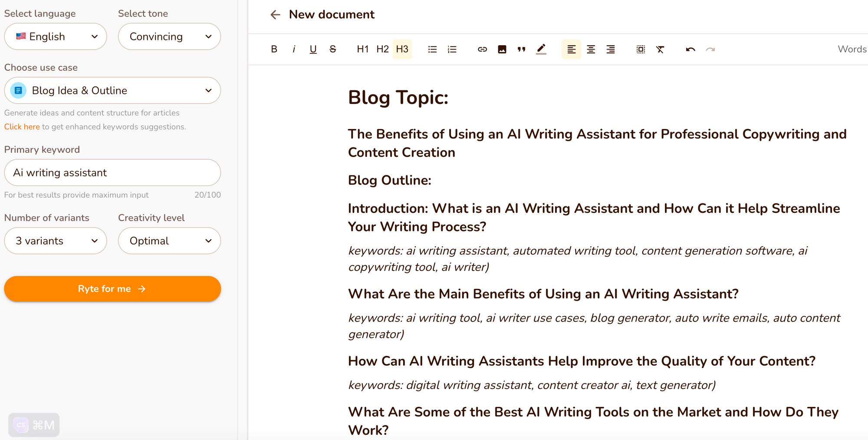Open the text highlight color tool
This screenshot has height=440, width=868.
tap(541, 49)
